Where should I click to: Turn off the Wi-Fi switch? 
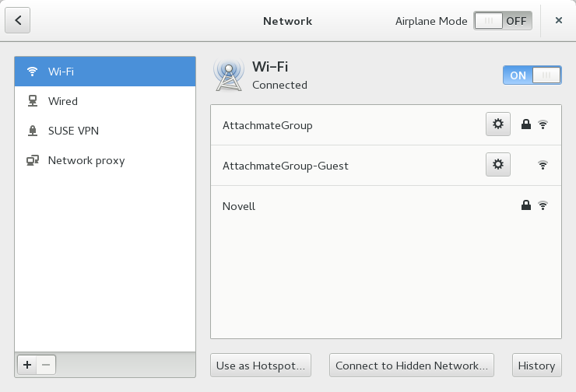(532, 75)
